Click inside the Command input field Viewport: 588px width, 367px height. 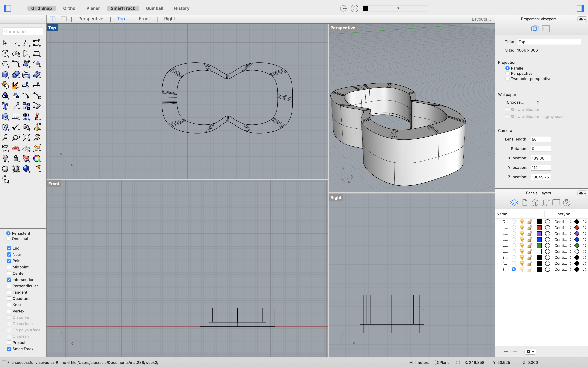(23, 31)
